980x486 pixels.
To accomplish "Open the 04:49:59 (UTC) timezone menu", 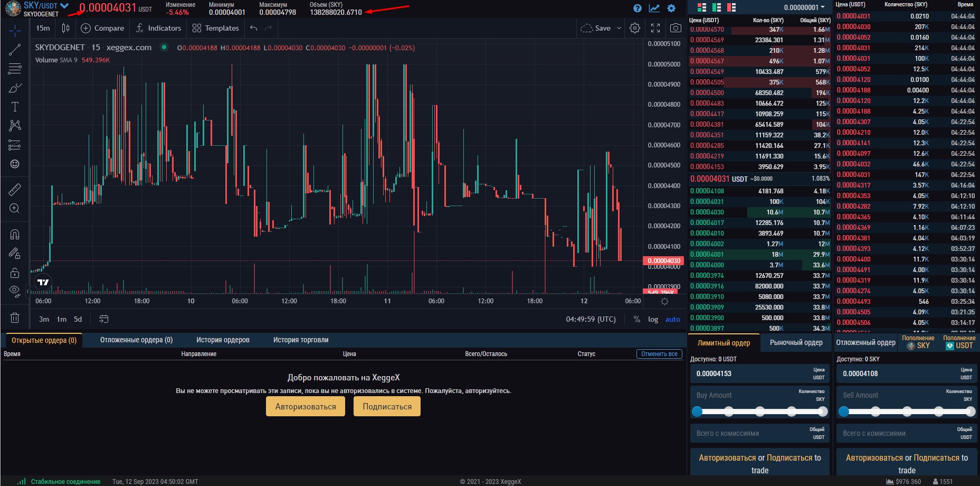I will pyautogui.click(x=591, y=319).
